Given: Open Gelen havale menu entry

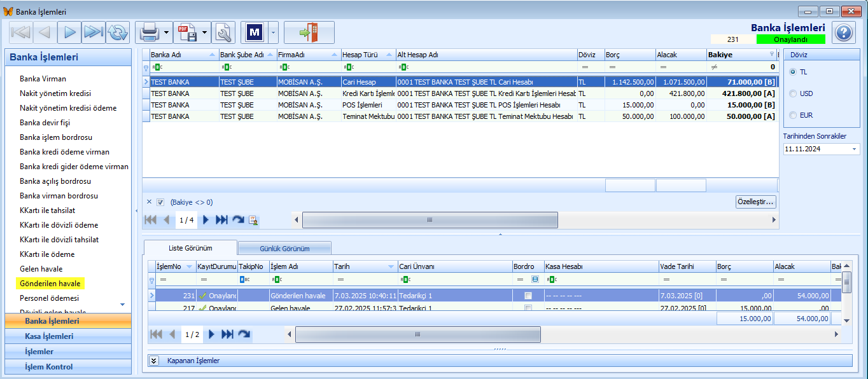Looking at the screenshot, I should click(41, 269).
